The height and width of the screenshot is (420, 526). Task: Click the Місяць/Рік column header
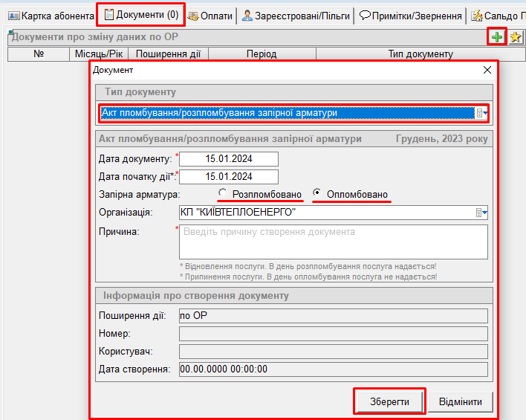pos(100,54)
